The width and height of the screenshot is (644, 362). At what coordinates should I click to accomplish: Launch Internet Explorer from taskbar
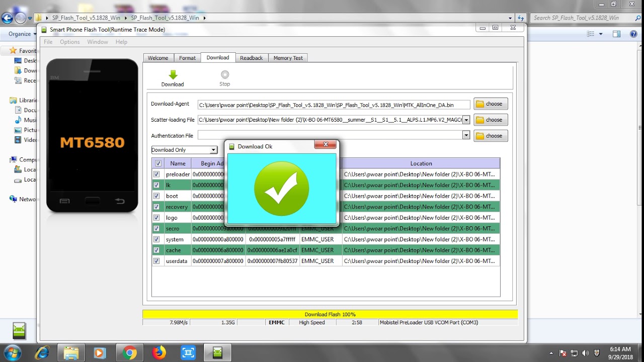(41, 353)
